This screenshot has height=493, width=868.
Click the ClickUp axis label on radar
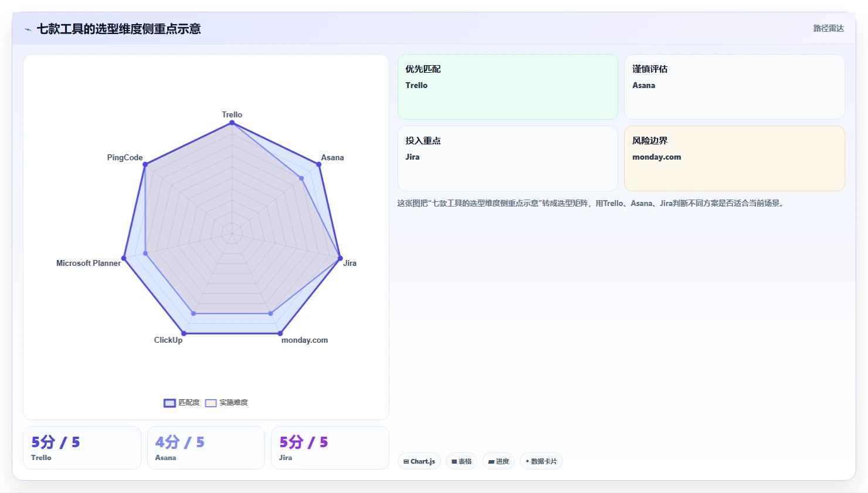[168, 340]
